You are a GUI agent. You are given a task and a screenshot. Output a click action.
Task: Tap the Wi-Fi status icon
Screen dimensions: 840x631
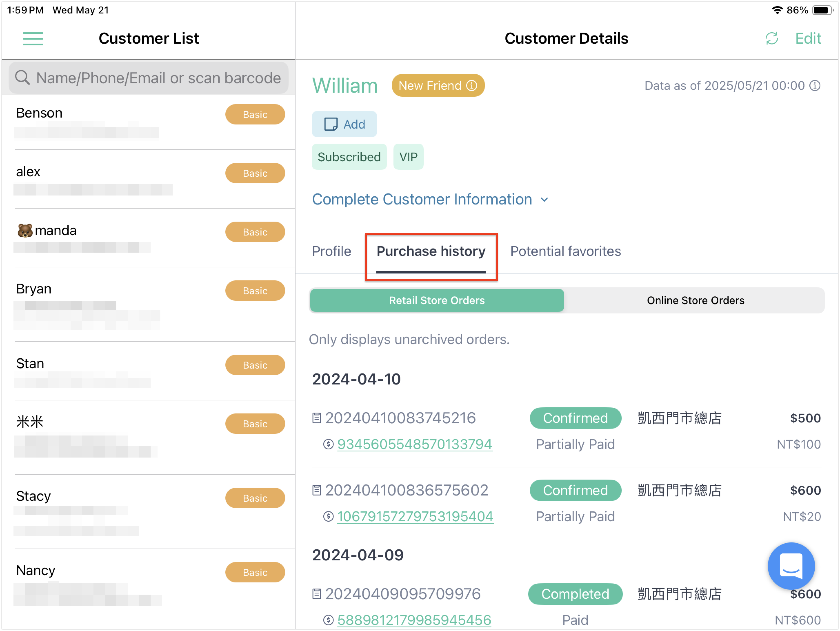pyautogui.click(x=777, y=10)
